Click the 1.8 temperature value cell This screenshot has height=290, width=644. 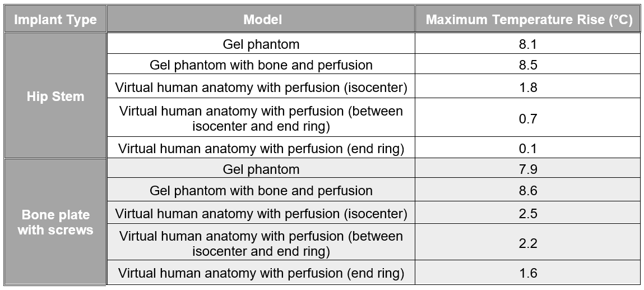click(x=528, y=88)
